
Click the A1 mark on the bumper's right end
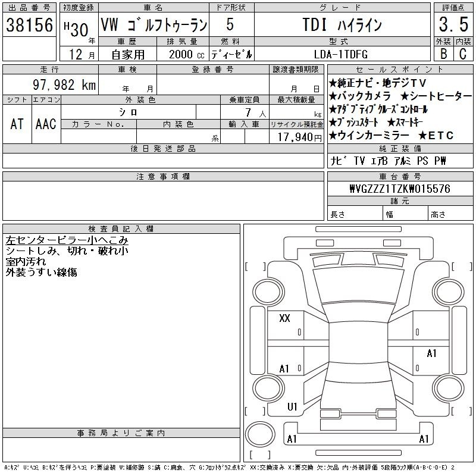[424, 439]
